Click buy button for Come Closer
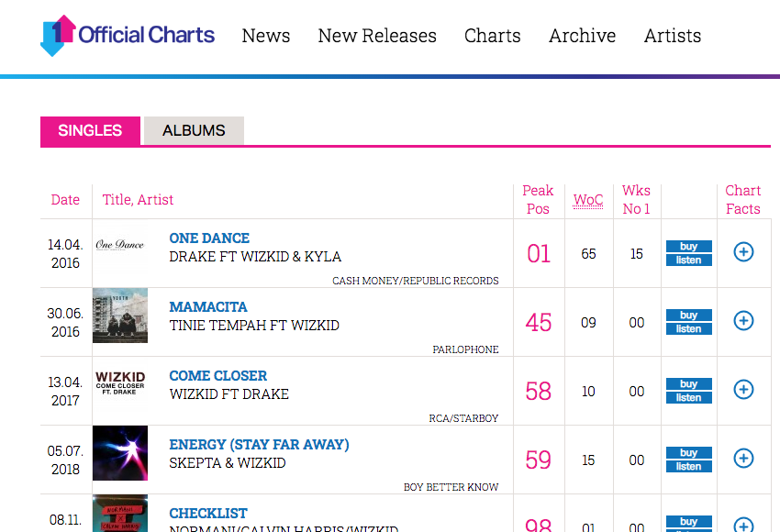Viewport: 780px width, 532px height. (688, 384)
